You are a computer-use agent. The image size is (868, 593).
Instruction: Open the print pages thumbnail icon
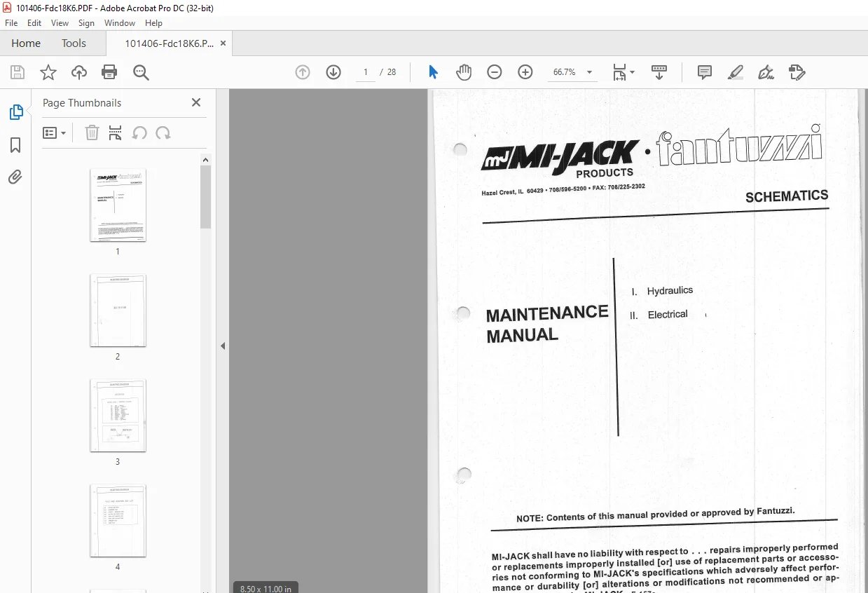[116, 132]
